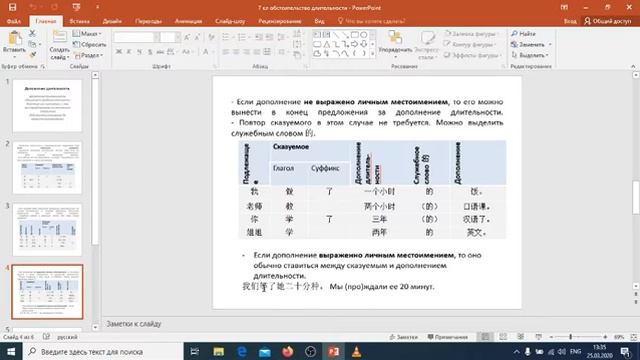Toggle italic К formatting
The width and height of the screenshot is (640, 360).
[x=129, y=52]
